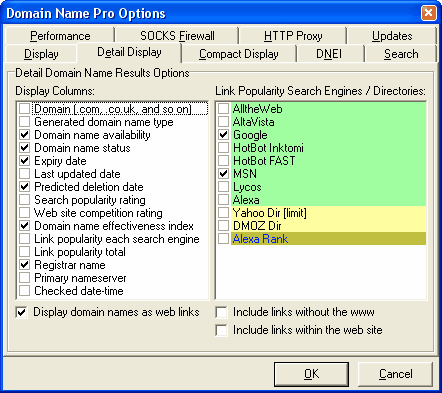
Task: Check HotBot FAST engine
Action: (x=223, y=161)
